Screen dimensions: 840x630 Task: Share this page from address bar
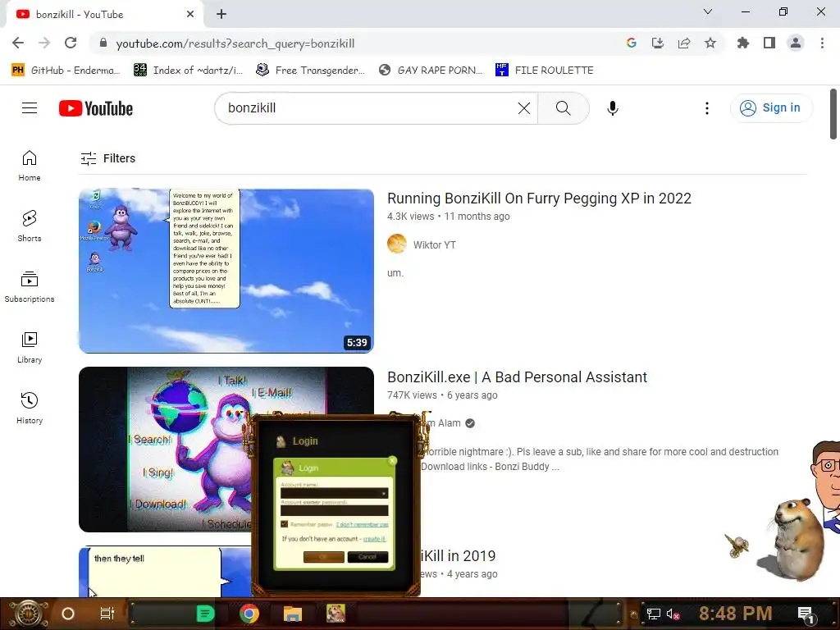[x=684, y=43]
